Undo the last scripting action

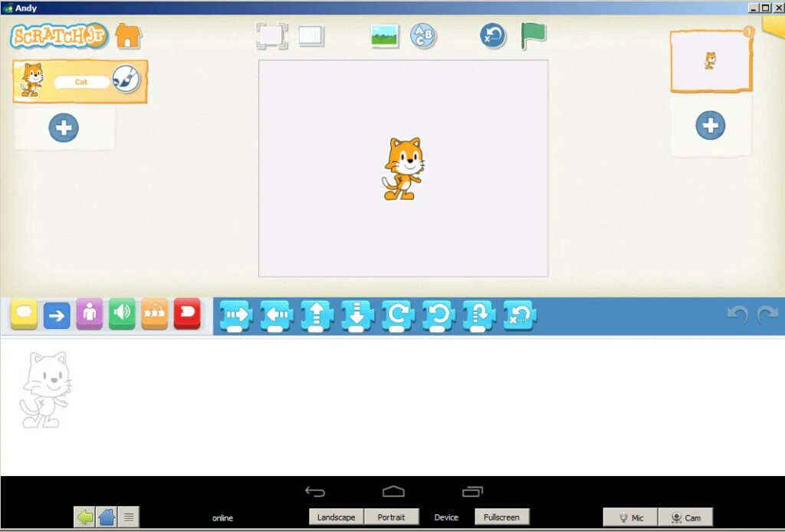[x=738, y=314]
